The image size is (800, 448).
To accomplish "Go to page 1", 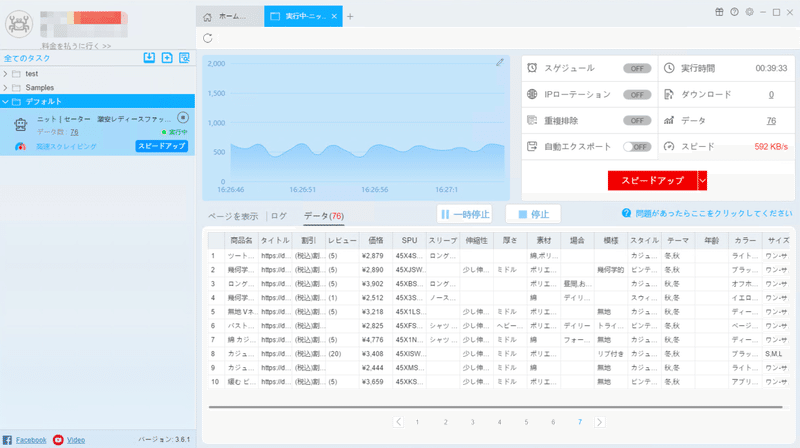I will click(417, 422).
